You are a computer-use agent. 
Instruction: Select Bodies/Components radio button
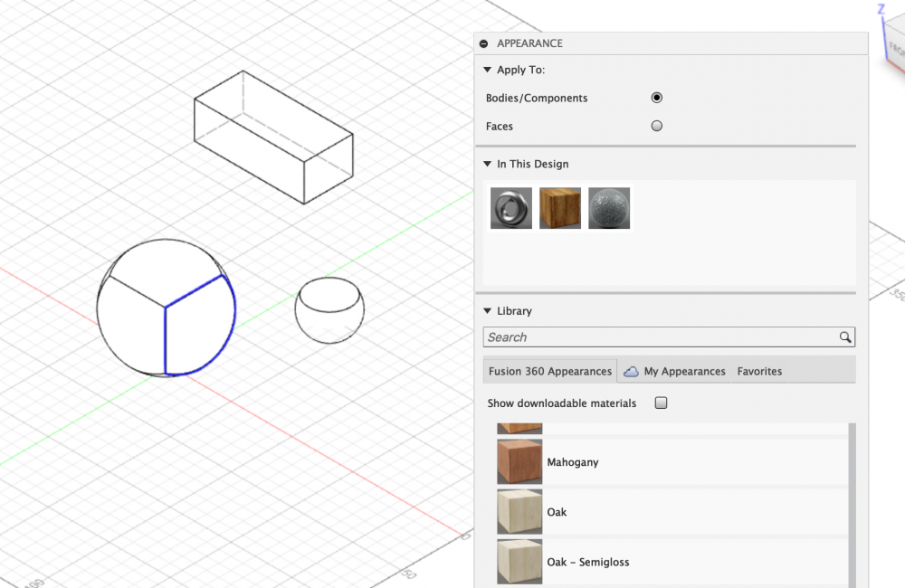[x=657, y=98]
